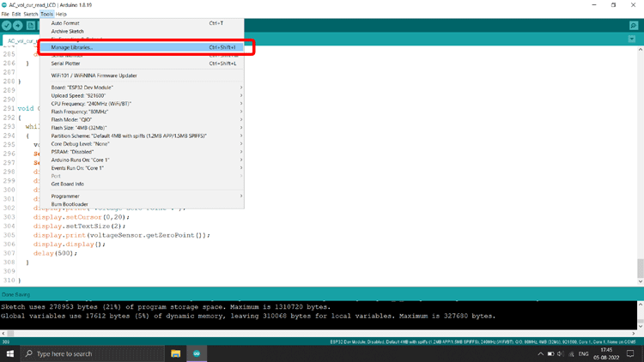Expand the PSRAM Disabled submenu
This screenshot has height=362, width=644.
(x=142, y=152)
